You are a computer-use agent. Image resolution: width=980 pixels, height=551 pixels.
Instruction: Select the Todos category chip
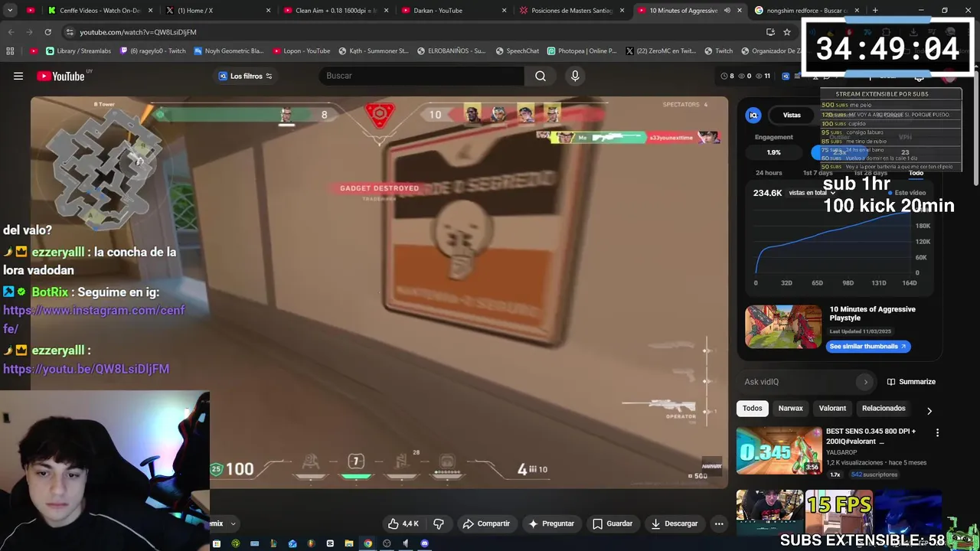[x=753, y=409]
